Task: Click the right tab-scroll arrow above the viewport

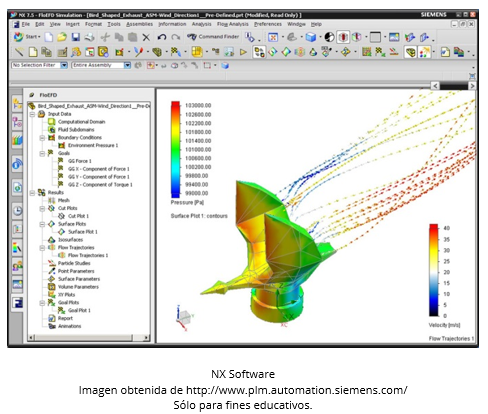Action: click(x=472, y=86)
